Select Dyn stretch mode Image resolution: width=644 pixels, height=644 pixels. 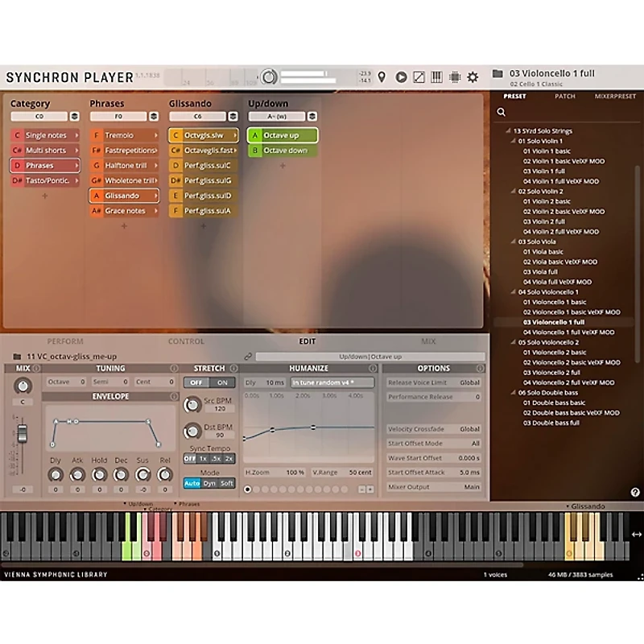(x=209, y=484)
